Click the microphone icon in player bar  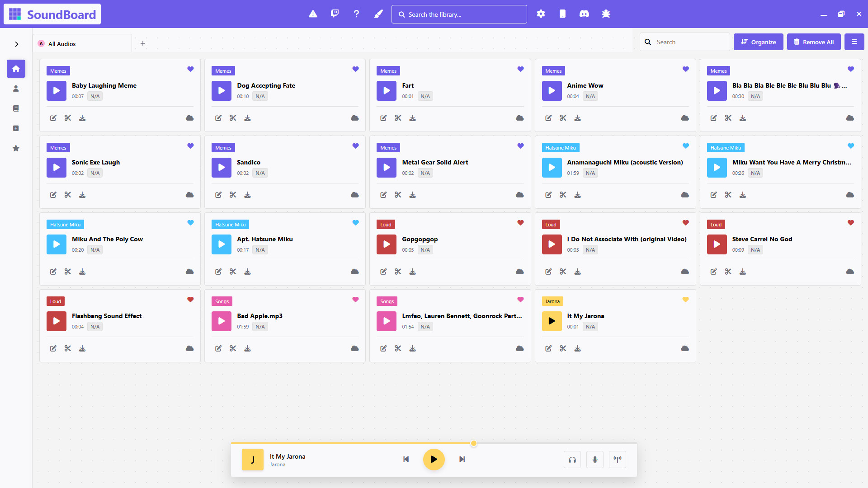coord(595,460)
